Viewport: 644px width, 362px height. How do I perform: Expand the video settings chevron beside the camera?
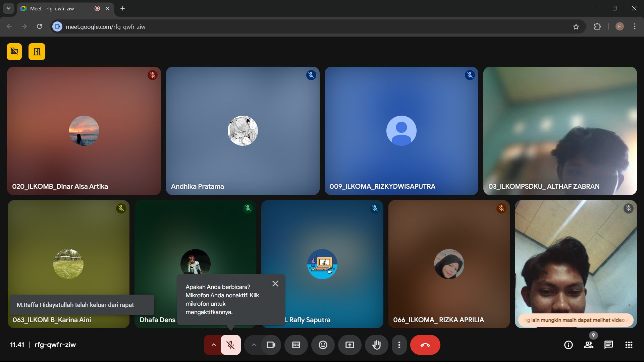(254, 345)
